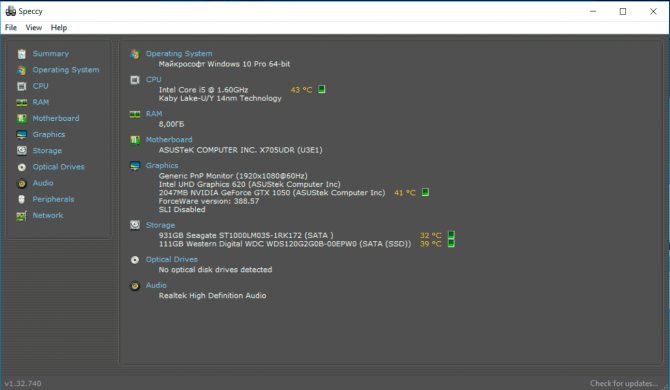Viewport: 670px width, 390px height.
Task: Click the CPU chip icon in sidebar
Action: click(x=22, y=86)
